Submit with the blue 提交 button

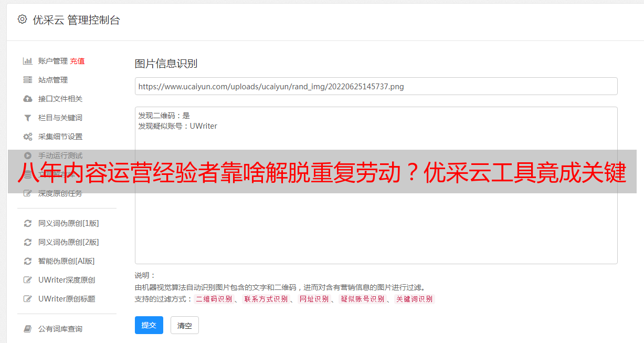pos(149,325)
